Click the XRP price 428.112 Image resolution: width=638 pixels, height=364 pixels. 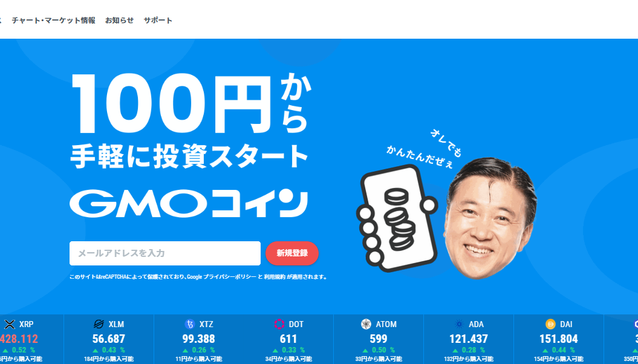tap(19, 339)
